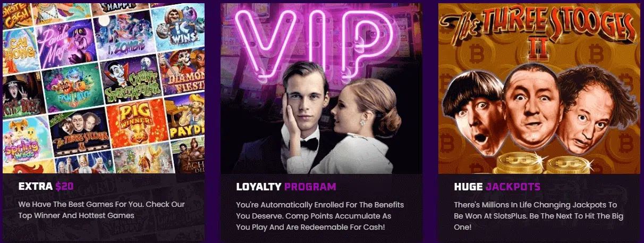Open the EXTRA $20 heading link
Image resolution: width=644 pixels, height=243 pixels.
[46, 187]
